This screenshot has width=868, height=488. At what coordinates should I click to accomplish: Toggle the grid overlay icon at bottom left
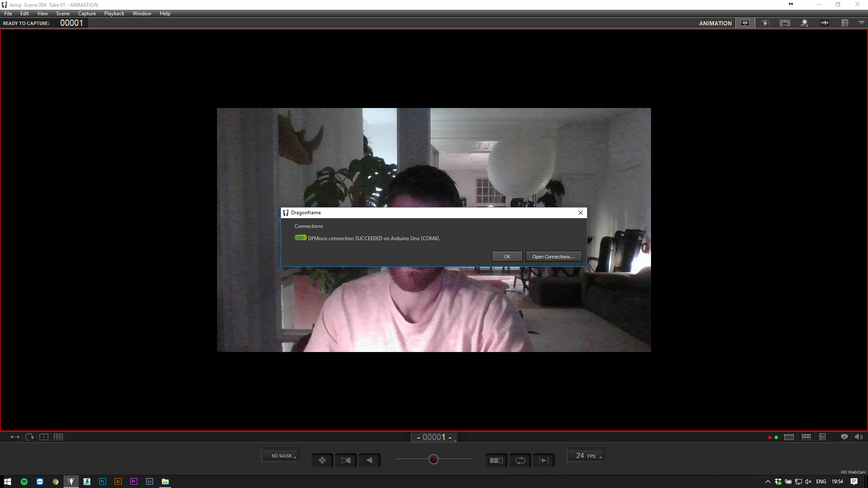pyautogui.click(x=59, y=437)
